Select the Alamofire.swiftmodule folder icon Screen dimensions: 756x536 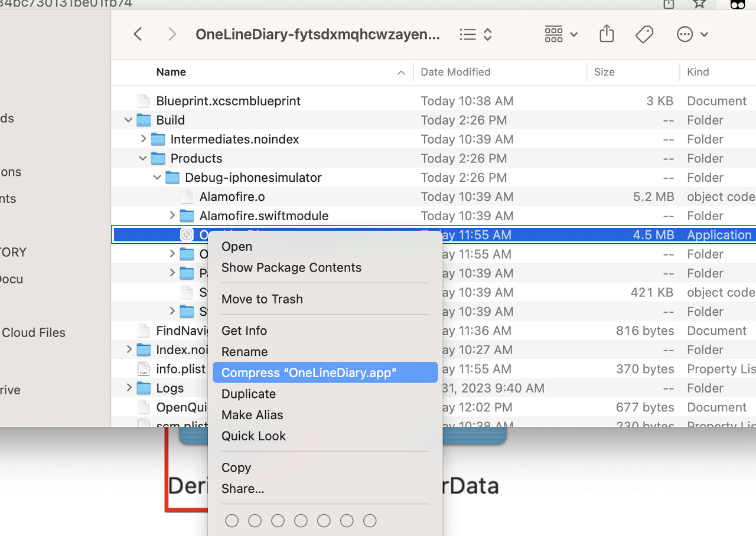[187, 216]
